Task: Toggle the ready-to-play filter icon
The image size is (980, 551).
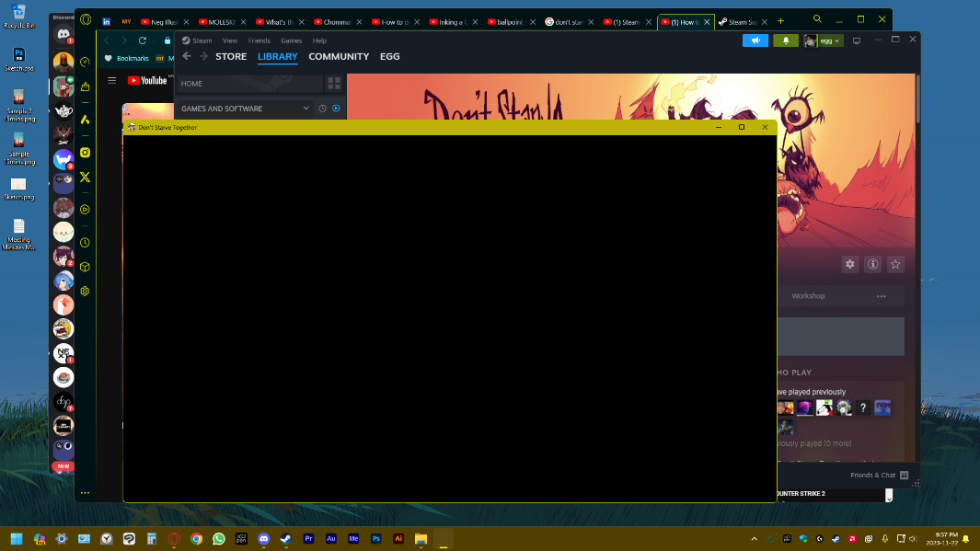Action: (336, 109)
